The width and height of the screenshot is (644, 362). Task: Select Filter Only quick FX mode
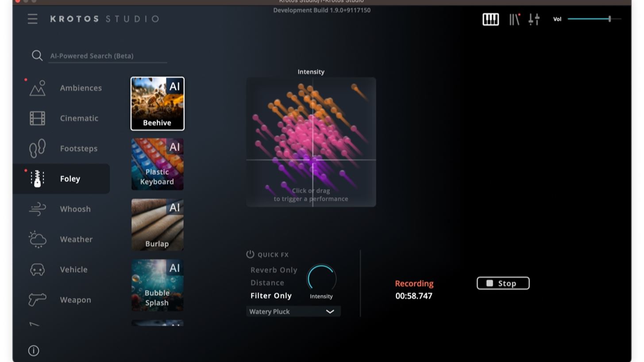271,295
